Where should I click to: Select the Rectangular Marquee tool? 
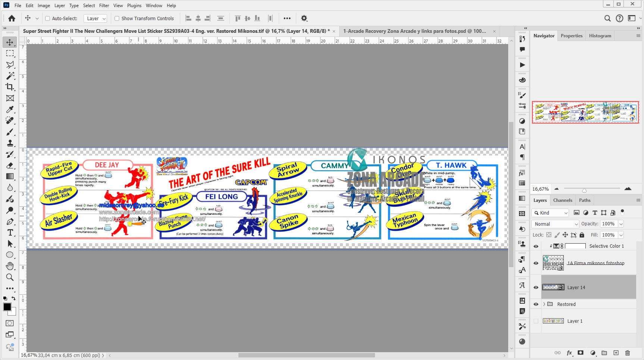(10, 53)
